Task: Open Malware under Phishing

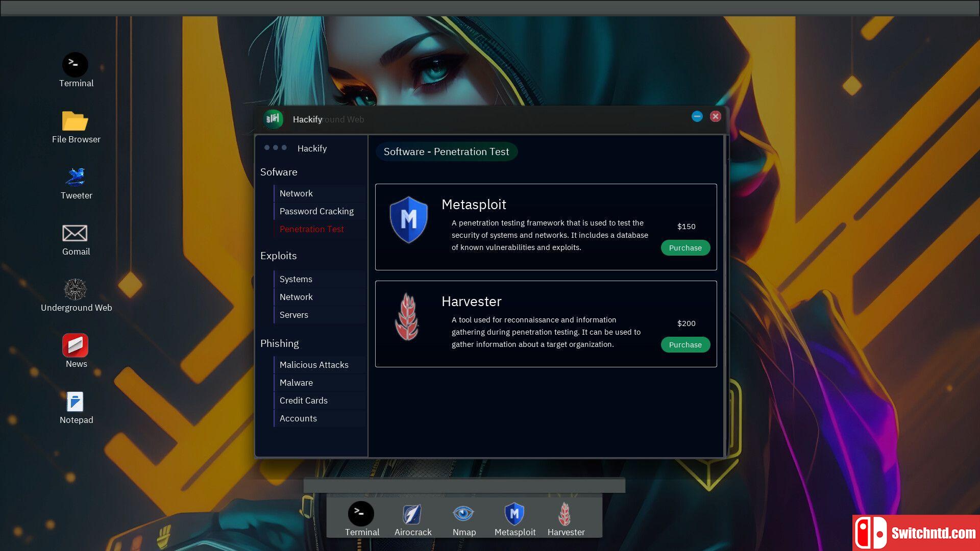Action: (320, 383)
